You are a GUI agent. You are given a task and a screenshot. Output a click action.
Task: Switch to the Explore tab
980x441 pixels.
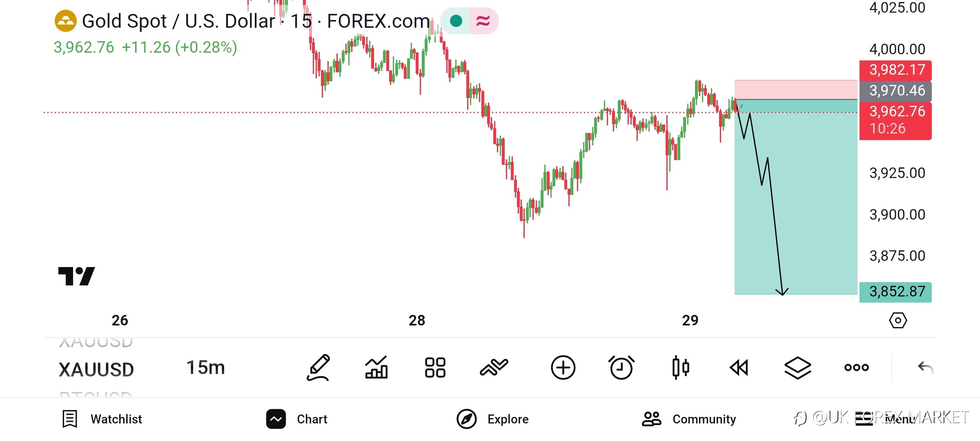[x=492, y=419]
